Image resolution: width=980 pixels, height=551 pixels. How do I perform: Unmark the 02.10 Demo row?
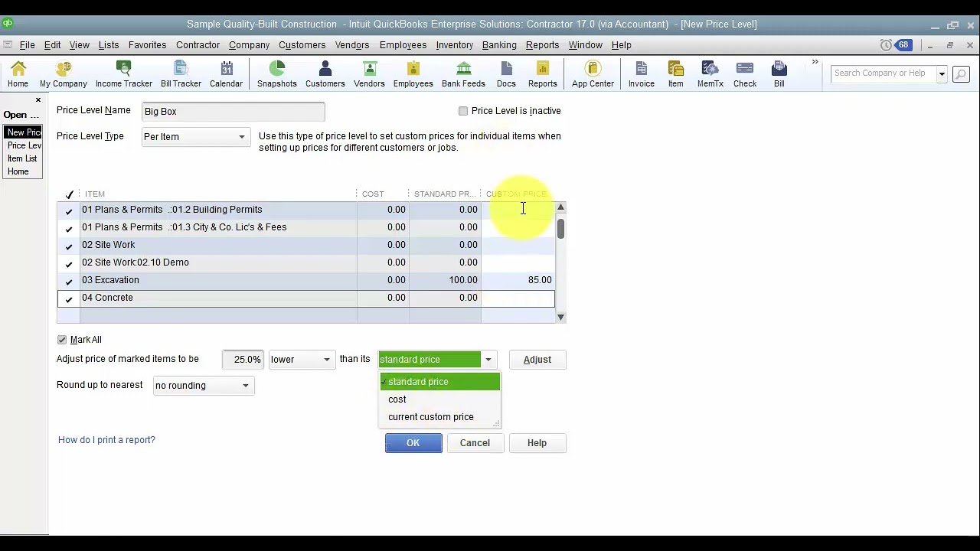click(x=69, y=262)
